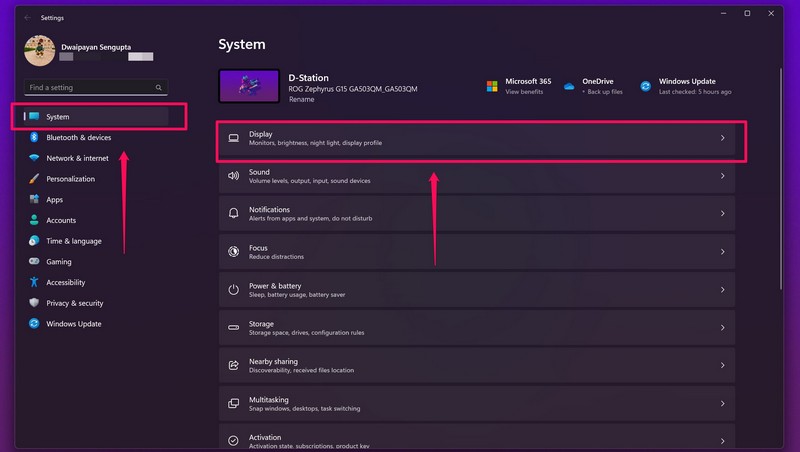Open Time & language sidebar item
Image resolution: width=800 pixels, height=452 pixels.
click(73, 241)
